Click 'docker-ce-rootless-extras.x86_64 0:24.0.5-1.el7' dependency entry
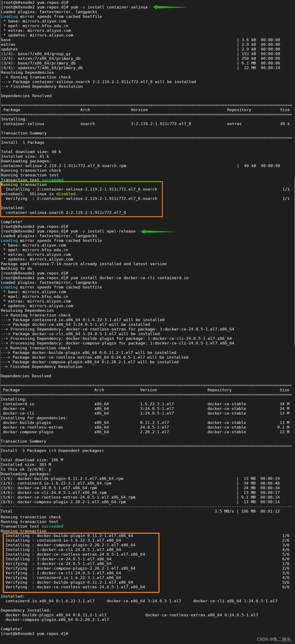This screenshot has height=644, width=295. 202,615
